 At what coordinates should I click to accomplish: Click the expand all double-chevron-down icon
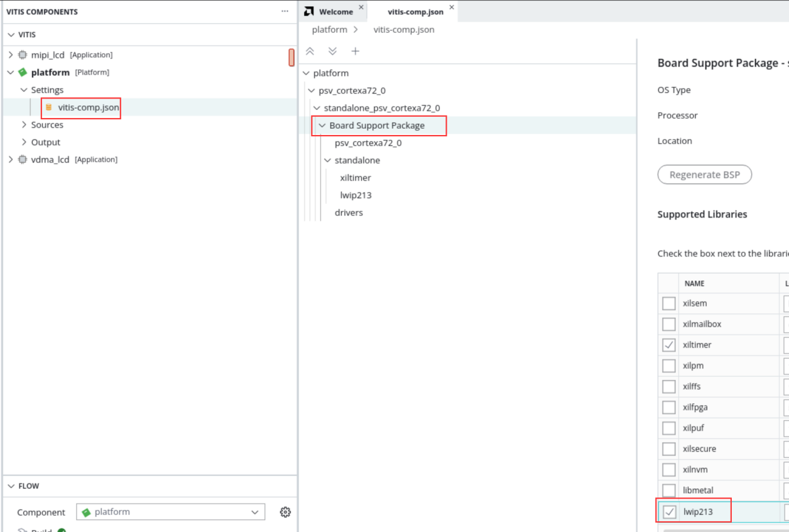(x=332, y=51)
